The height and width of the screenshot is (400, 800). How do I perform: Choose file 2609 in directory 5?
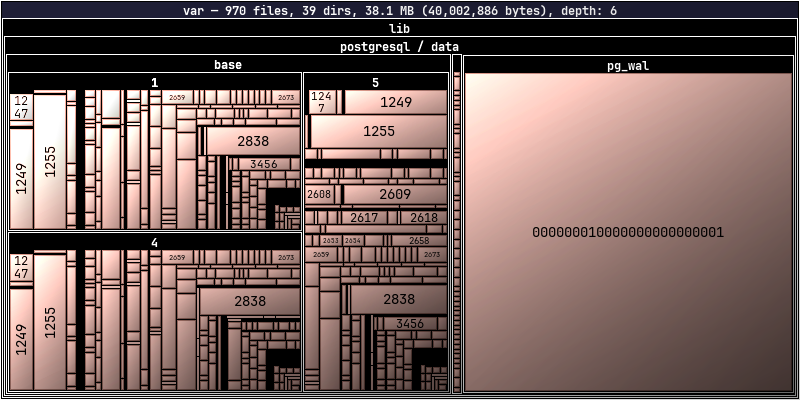pyautogui.click(x=395, y=194)
